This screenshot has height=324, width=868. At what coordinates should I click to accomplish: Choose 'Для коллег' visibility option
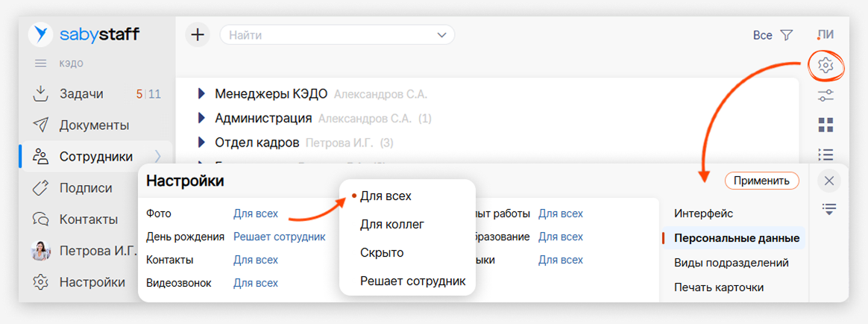(x=391, y=224)
